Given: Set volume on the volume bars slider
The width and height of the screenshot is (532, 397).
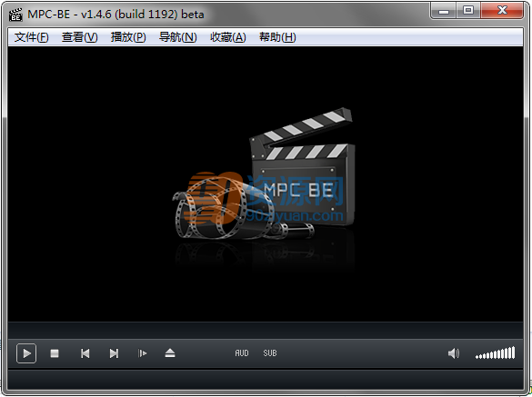Looking at the screenshot, I should click(x=495, y=352).
